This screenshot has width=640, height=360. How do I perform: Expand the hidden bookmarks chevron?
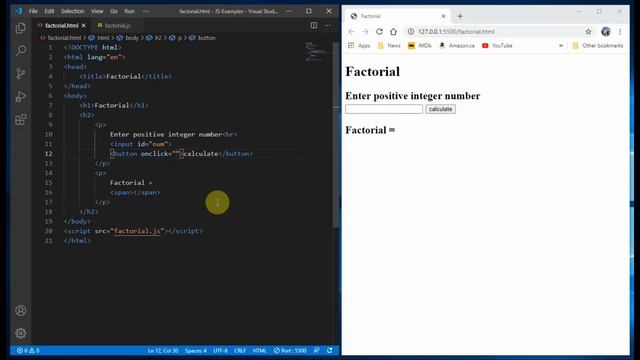(x=561, y=46)
